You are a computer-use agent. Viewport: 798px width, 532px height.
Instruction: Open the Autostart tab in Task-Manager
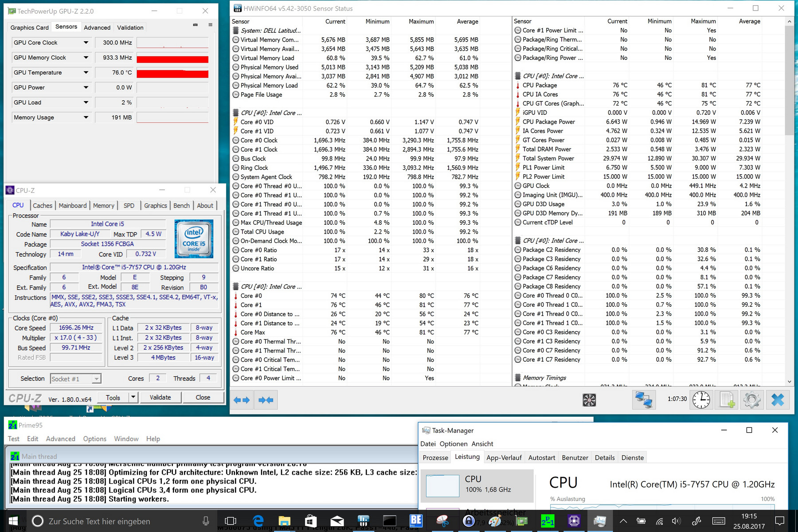[542, 458]
